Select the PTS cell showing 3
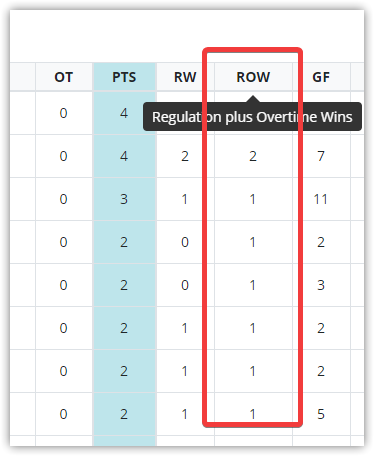The width and height of the screenshot is (374, 456). [x=124, y=199]
